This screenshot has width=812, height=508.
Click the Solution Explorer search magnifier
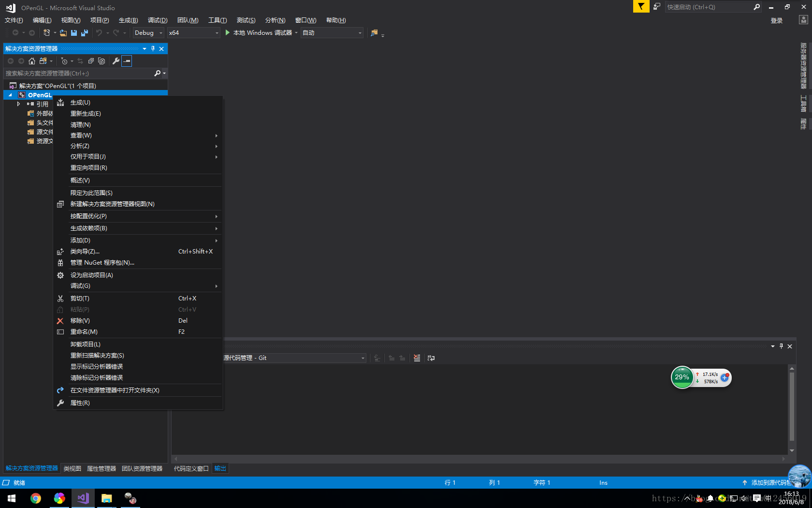tap(157, 74)
